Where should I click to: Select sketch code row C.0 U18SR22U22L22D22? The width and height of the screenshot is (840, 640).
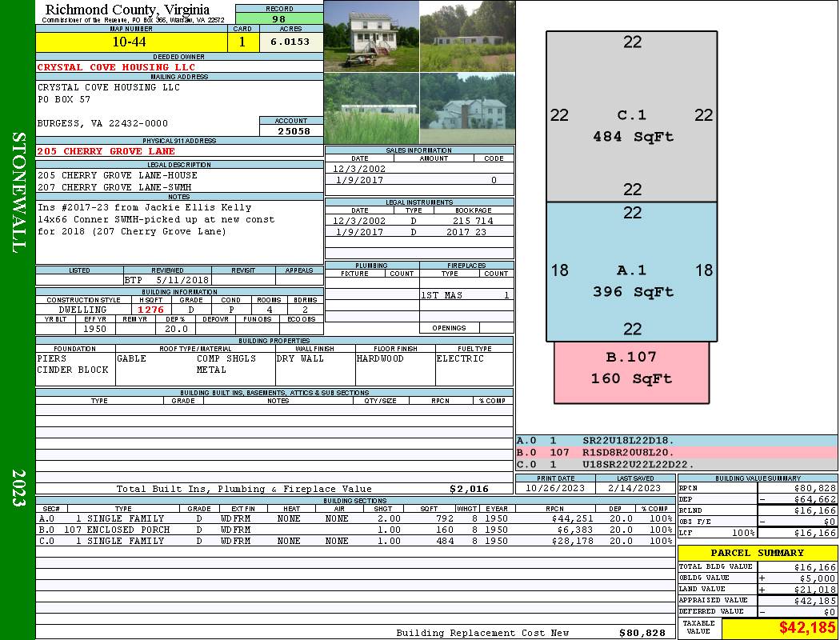click(677, 464)
